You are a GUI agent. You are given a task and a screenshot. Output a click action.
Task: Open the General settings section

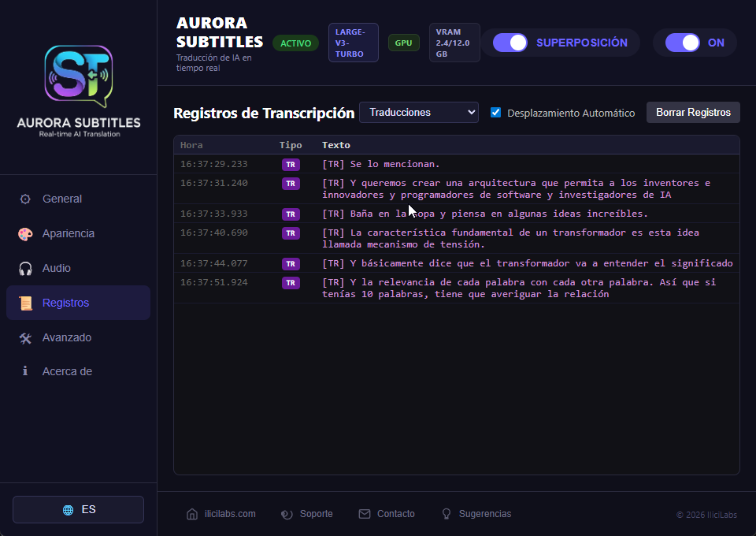pyautogui.click(x=78, y=199)
